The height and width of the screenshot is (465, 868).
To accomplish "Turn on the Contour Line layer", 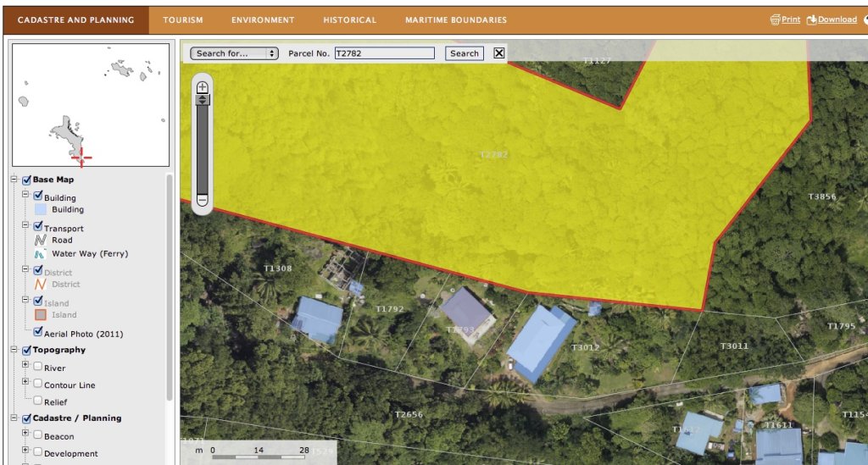I will 38,384.
